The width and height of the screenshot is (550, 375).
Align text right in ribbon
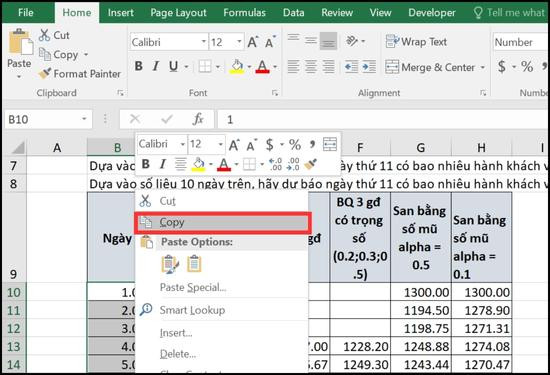click(x=328, y=66)
